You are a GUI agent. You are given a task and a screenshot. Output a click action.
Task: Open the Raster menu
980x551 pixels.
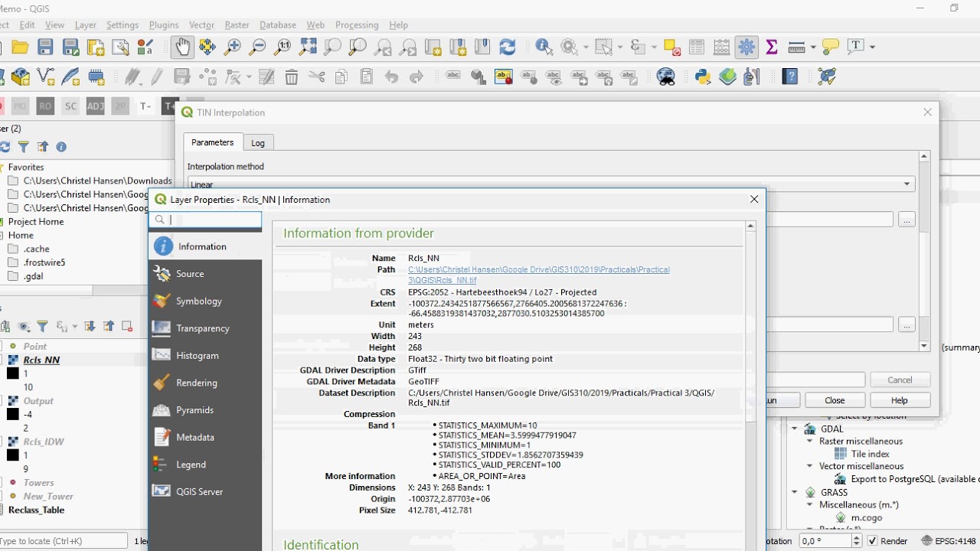coord(237,25)
